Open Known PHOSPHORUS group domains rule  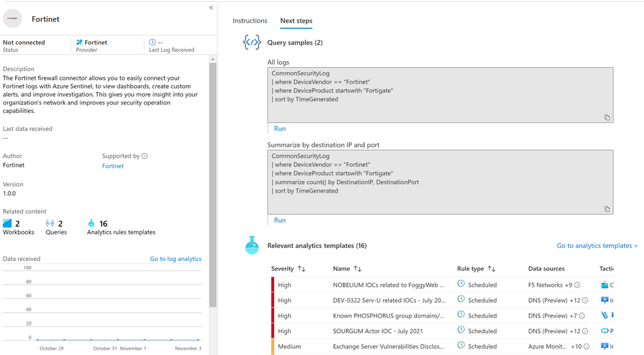(389, 316)
